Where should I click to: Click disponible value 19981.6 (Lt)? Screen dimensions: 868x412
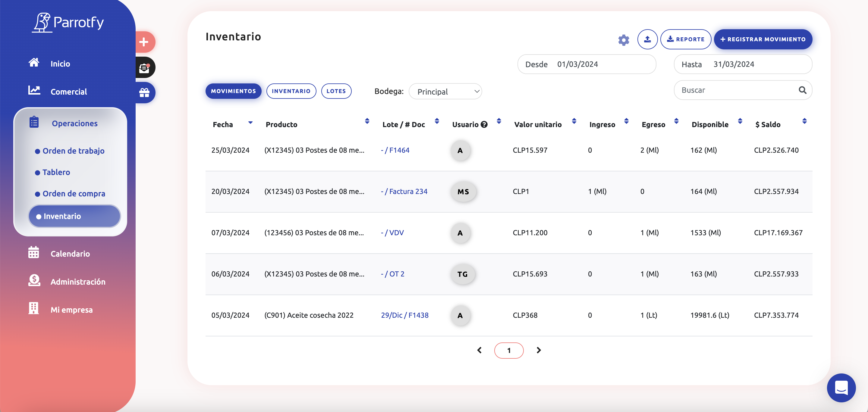point(710,315)
